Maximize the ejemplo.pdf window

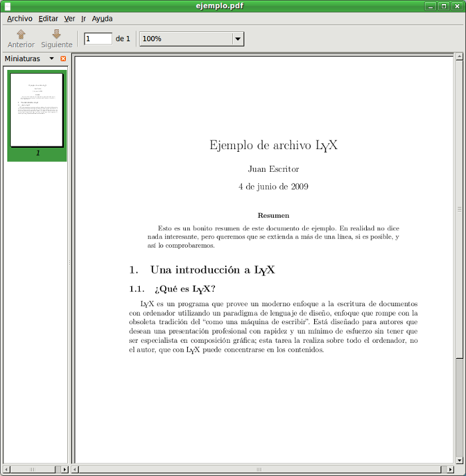[x=444, y=6]
